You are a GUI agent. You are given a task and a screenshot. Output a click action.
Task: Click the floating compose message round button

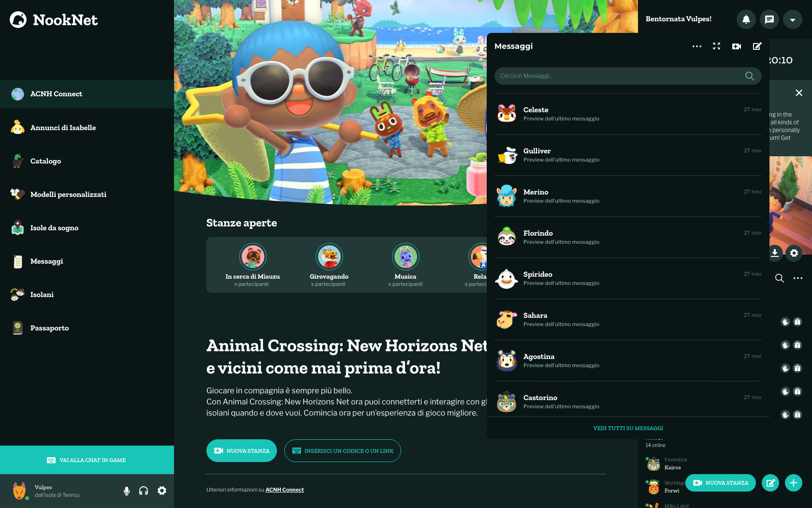pos(770,483)
